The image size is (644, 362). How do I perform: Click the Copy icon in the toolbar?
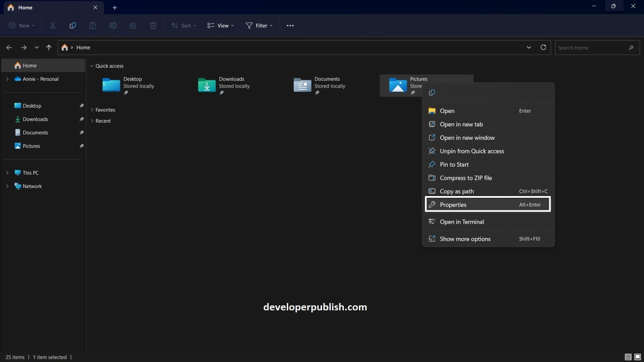coord(73,26)
